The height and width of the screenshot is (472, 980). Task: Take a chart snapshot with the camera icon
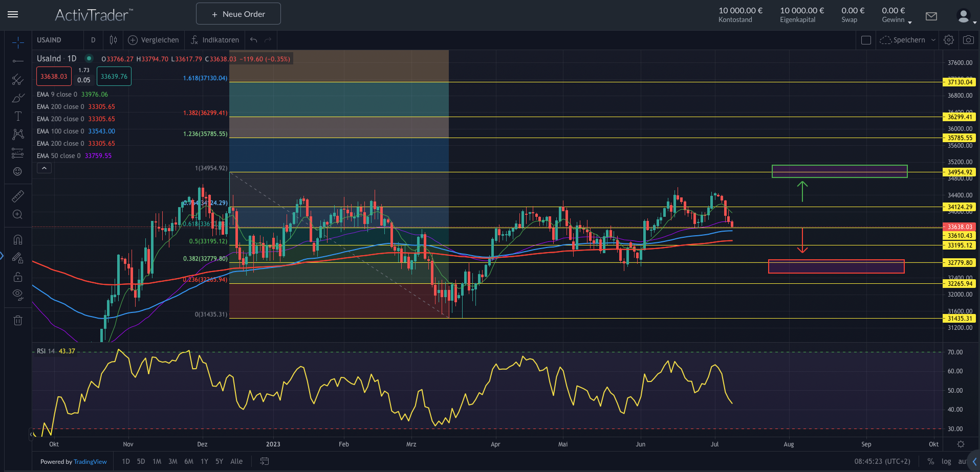coord(968,40)
